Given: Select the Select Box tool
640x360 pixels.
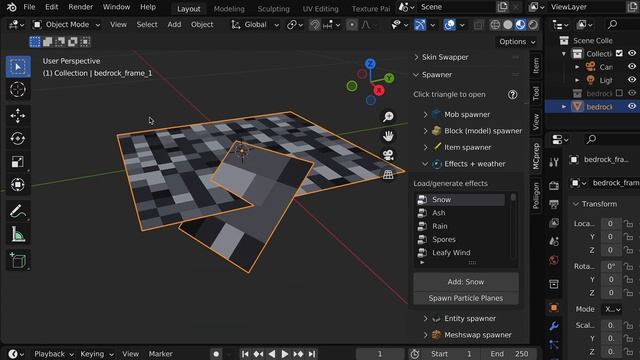Looking at the screenshot, I should (x=18, y=67).
